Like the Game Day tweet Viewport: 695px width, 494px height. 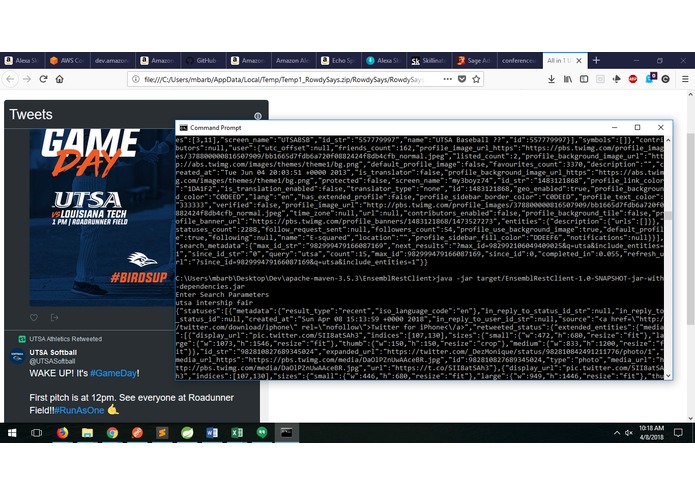34,317
